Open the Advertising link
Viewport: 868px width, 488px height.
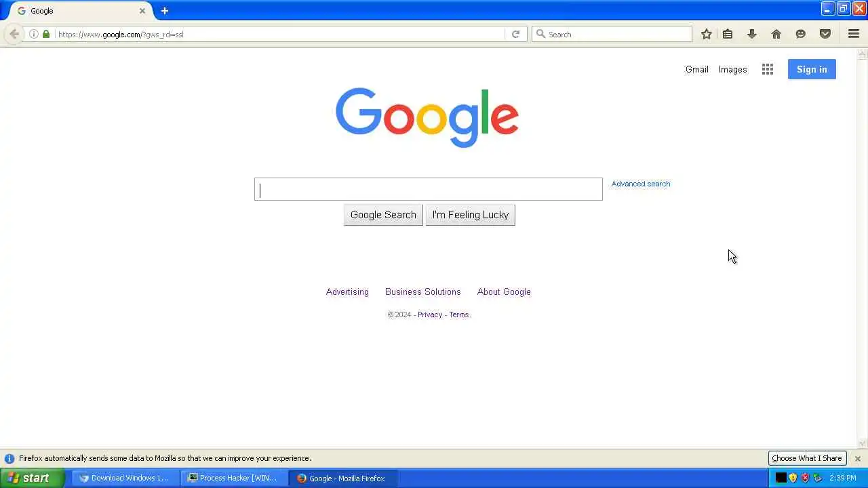[347, 291]
